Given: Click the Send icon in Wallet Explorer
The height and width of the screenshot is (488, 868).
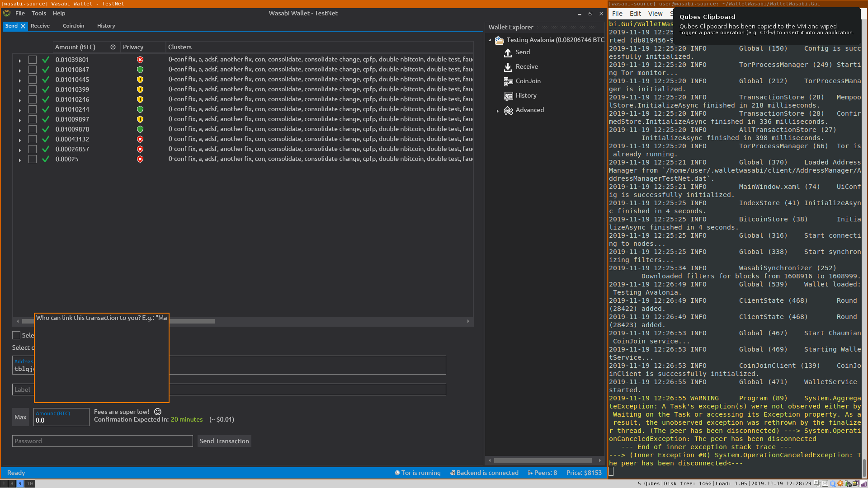Looking at the screenshot, I should [x=508, y=52].
